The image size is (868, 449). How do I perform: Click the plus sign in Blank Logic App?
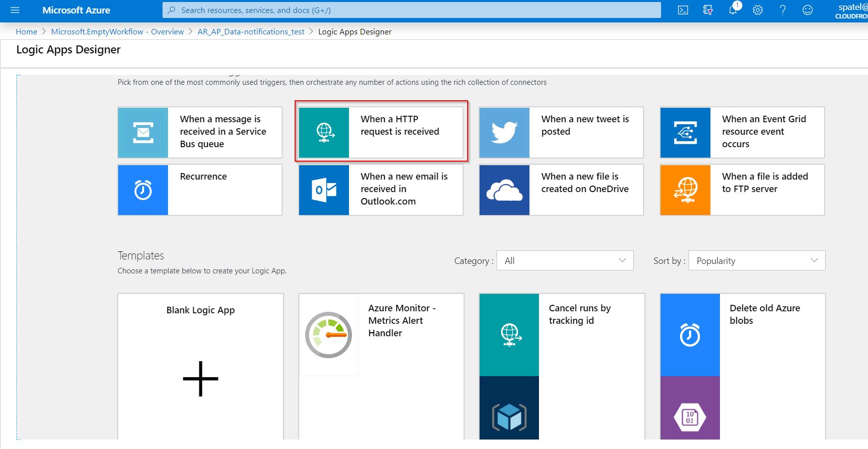point(200,379)
